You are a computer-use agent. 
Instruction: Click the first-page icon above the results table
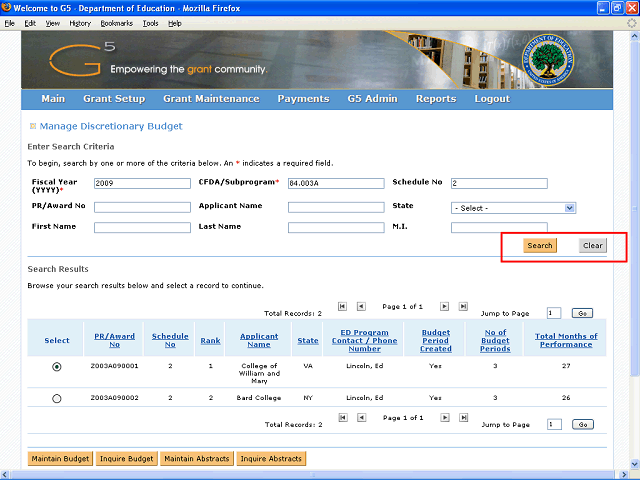point(342,306)
